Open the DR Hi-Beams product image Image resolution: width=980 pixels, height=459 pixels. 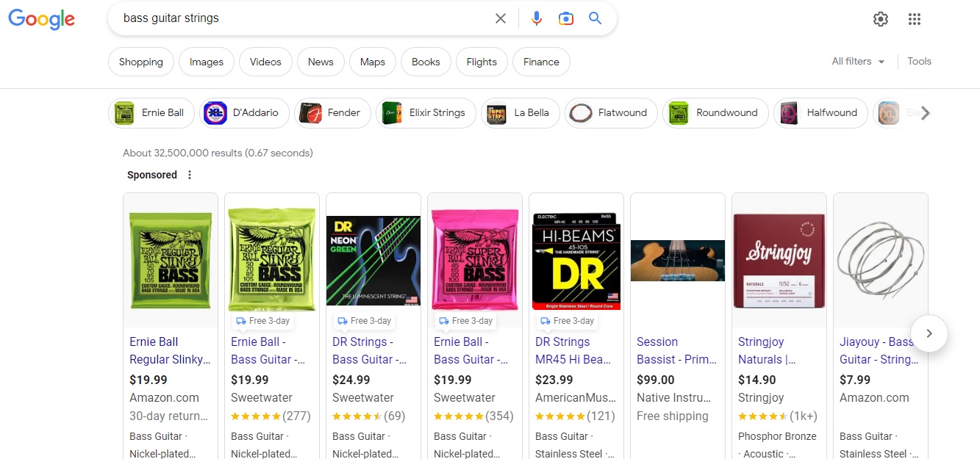point(576,260)
